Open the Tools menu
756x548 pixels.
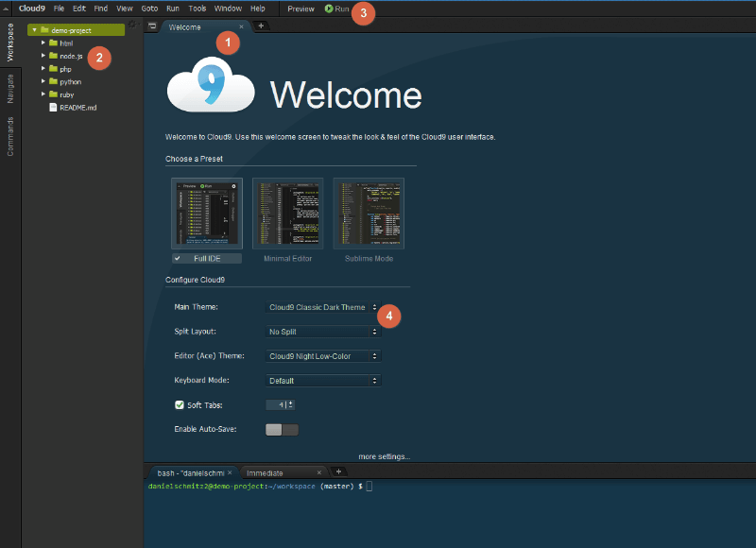(x=198, y=9)
